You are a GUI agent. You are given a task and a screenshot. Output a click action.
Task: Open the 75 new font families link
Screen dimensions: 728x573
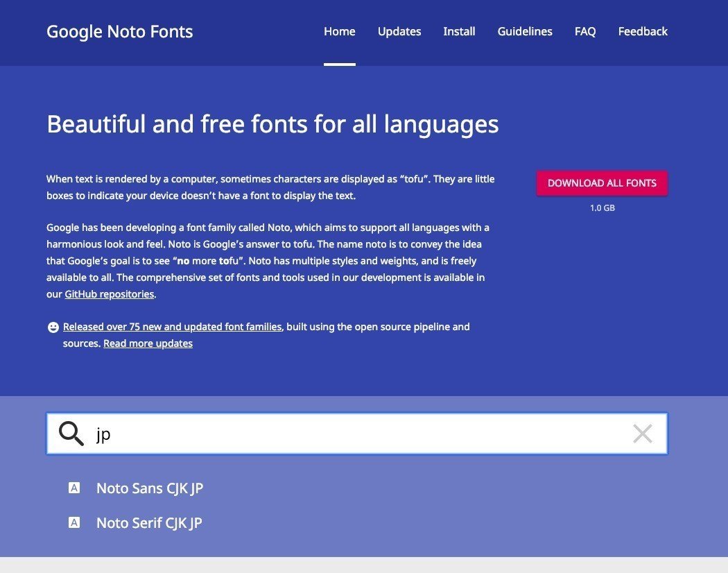(x=173, y=327)
